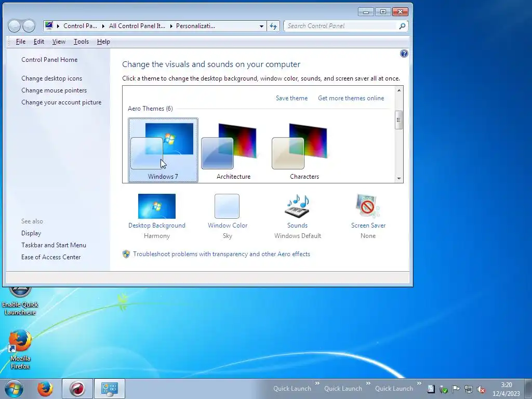This screenshot has height=399, width=532.
Task: Open the File menu
Action: coord(21,42)
